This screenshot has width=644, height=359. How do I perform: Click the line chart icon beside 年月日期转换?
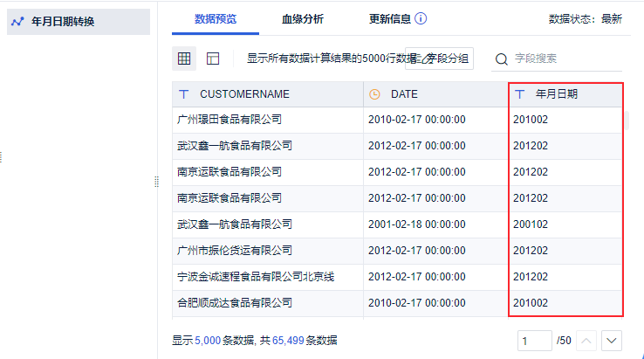[x=17, y=21]
